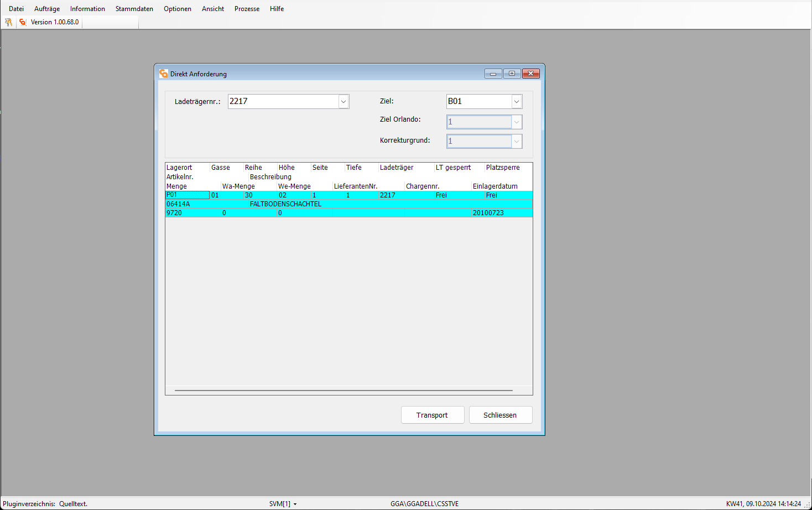Screen dimensions: 812x510
Task: Click the Ladeträger column header
Action: tap(397, 168)
